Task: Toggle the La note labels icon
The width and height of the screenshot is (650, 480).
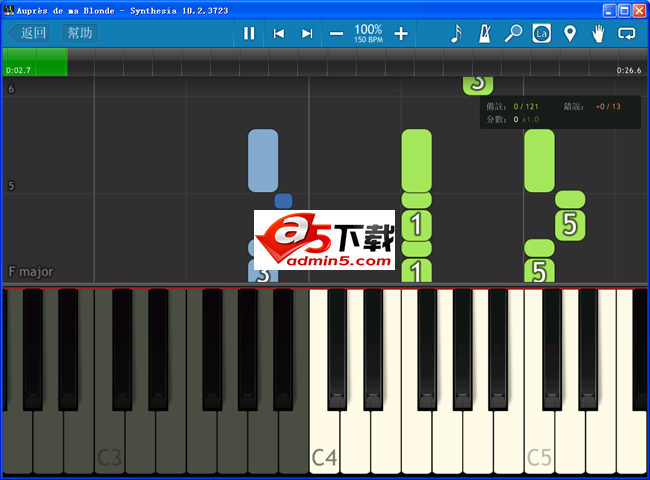Action: 541,33
